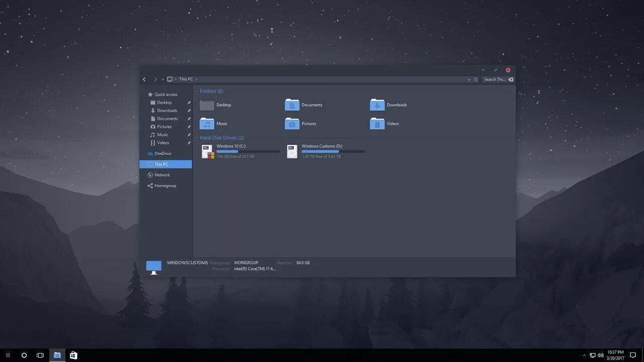Click the Intel(R) Core(TM) processor text

(x=255, y=268)
